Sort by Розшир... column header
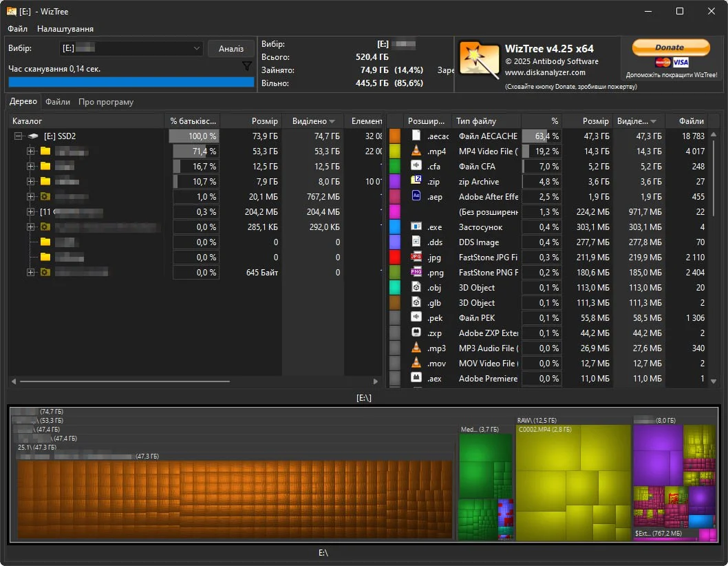 coord(426,120)
